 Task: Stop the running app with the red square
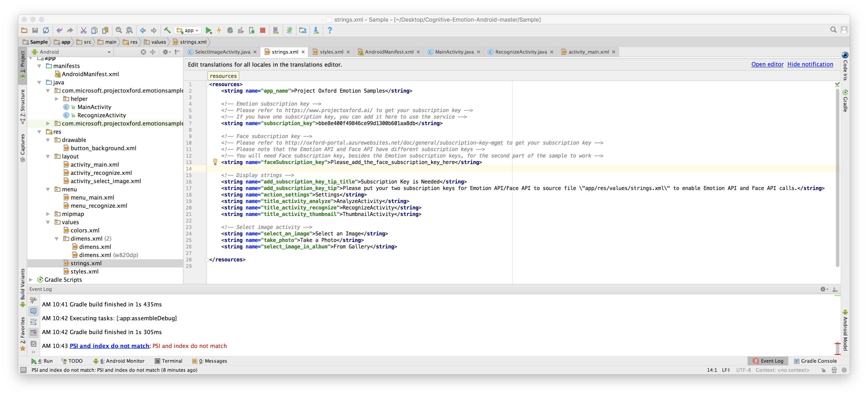click(262, 30)
